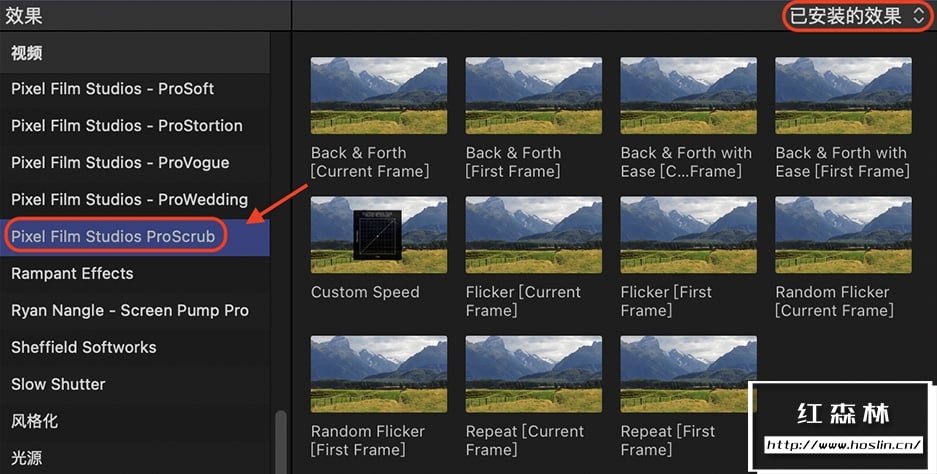Select Pixel Film Studios ProScrub category

click(134, 237)
